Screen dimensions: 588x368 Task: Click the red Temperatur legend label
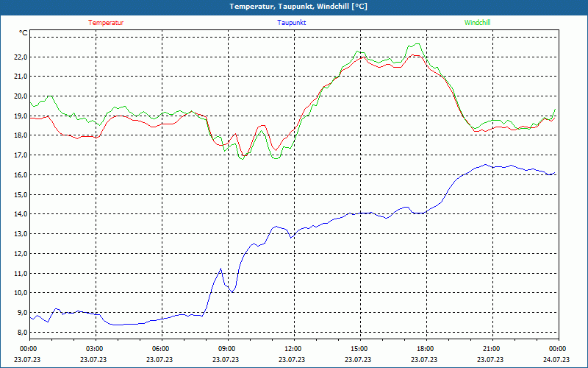[x=106, y=23]
